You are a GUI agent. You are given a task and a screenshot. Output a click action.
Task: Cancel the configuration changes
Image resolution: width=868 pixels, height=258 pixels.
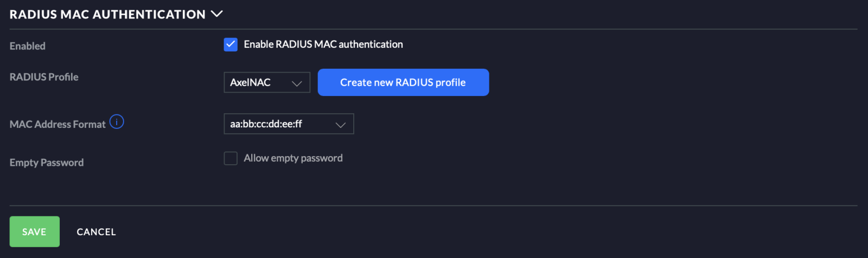pyautogui.click(x=96, y=232)
